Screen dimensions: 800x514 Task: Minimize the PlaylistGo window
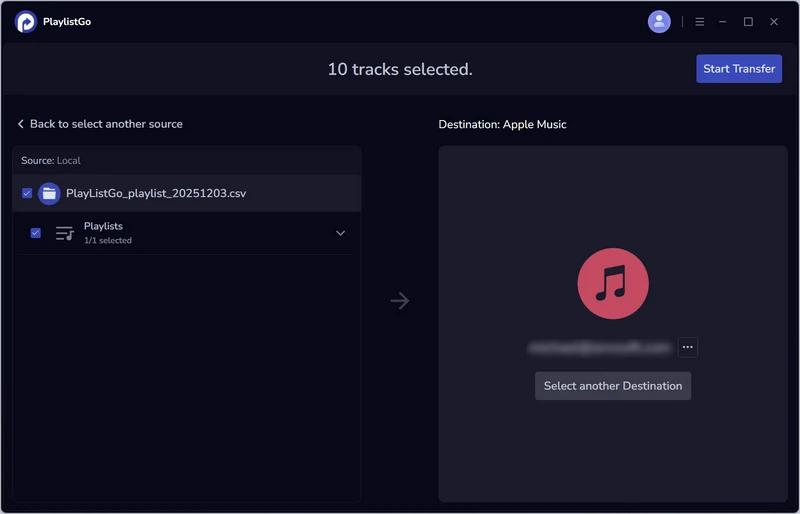722,22
